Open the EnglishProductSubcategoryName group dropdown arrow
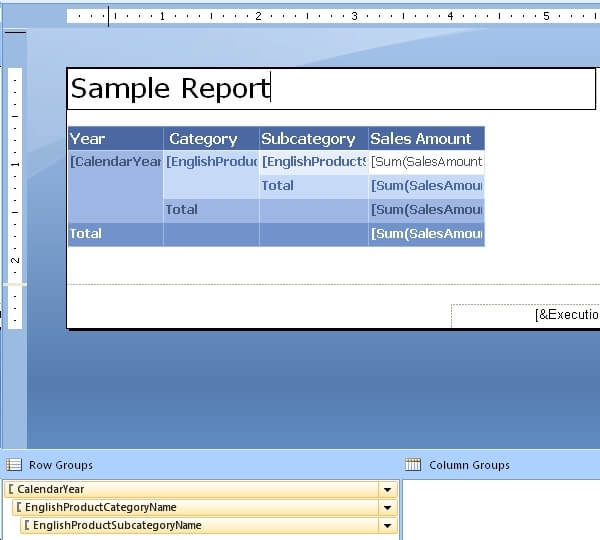Screen dimensions: 600x540 (x=387, y=525)
